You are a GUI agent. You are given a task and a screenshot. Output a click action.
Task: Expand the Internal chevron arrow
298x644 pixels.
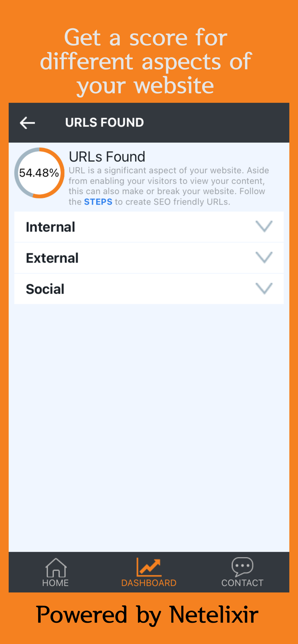tap(264, 226)
